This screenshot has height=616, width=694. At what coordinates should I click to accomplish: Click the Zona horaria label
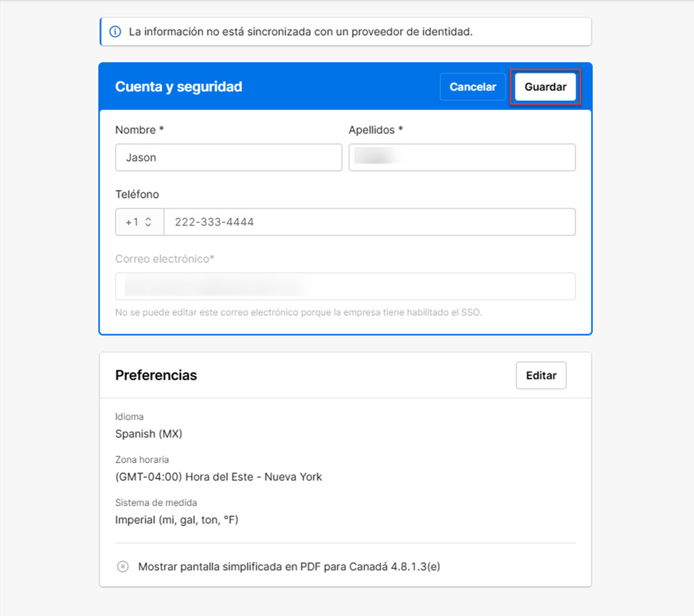coord(142,459)
